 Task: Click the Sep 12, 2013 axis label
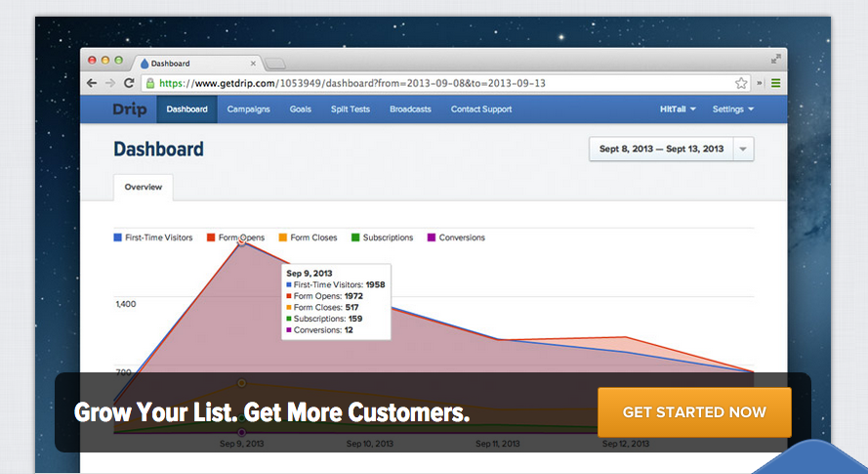pos(626,444)
